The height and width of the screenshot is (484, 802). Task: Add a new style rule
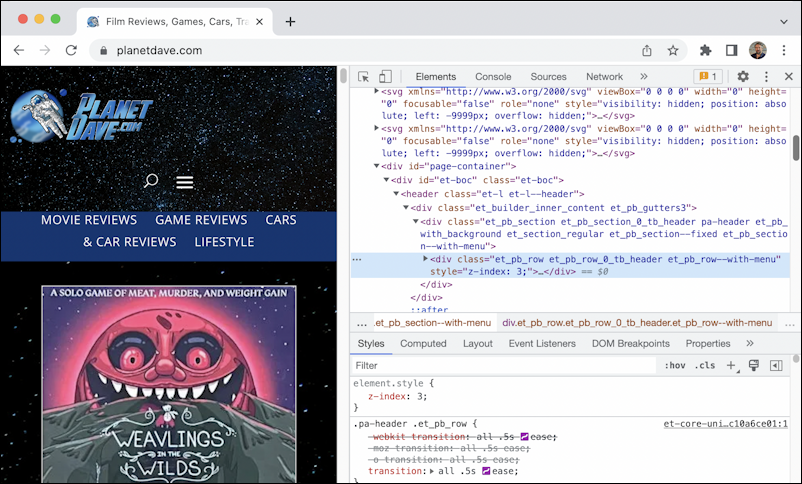point(732,365)
